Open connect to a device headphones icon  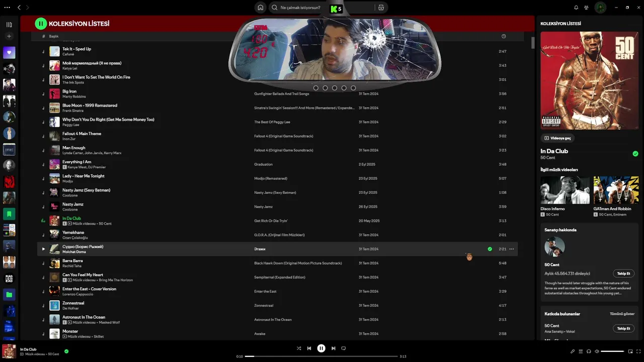[589, 351]
